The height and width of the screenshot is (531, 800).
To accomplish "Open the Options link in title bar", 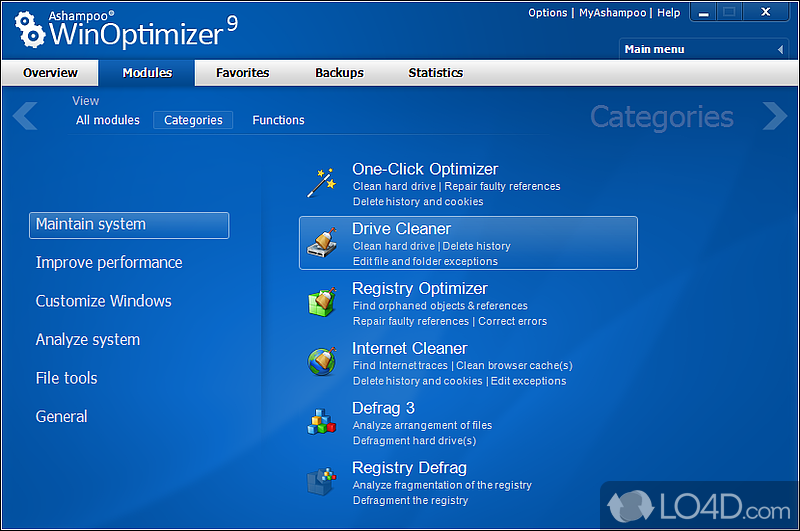I will pos(547,13).
